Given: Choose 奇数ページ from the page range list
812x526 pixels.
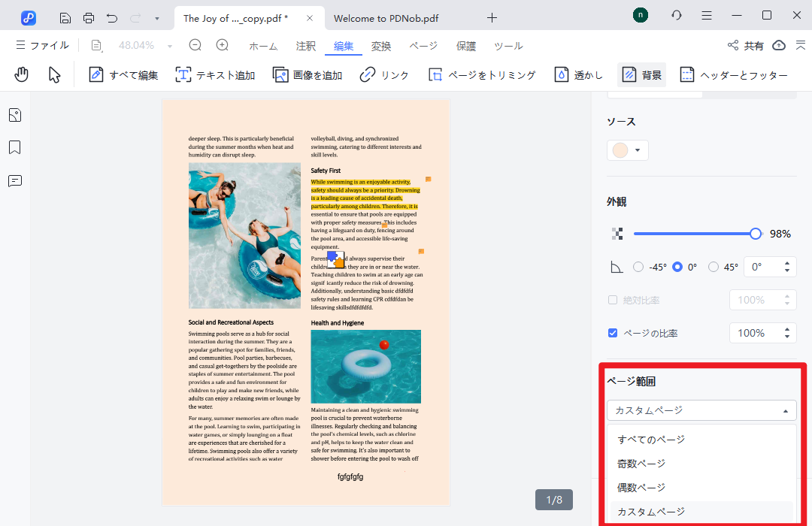Looking at the screenshot, I should tap(641, 464).
